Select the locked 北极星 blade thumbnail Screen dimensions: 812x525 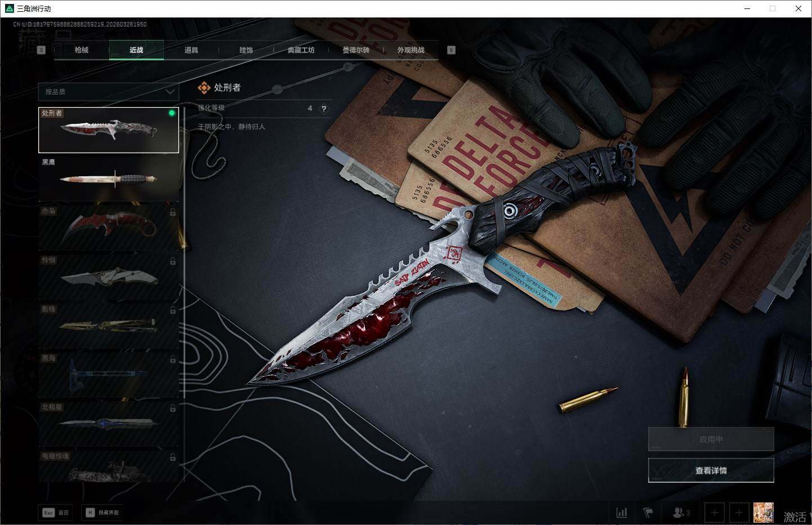(109, 424)
